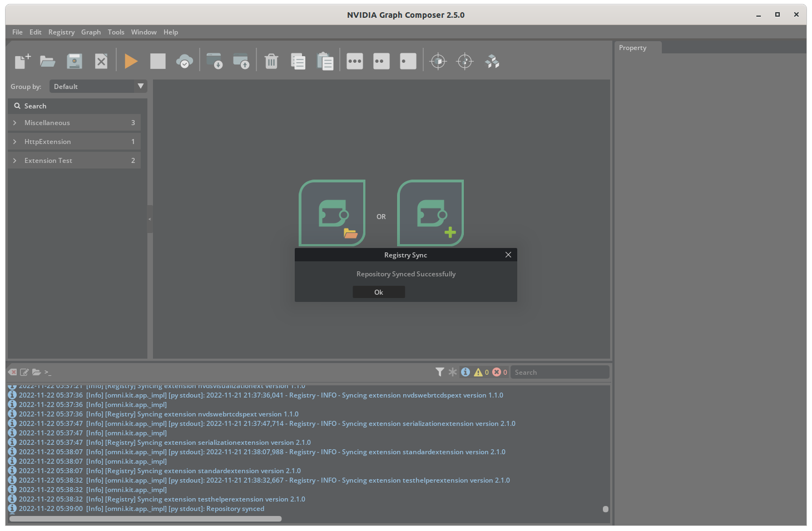Click the console open-folder icon
Screen dimensions: 812x531
click(x=37, y=372)
